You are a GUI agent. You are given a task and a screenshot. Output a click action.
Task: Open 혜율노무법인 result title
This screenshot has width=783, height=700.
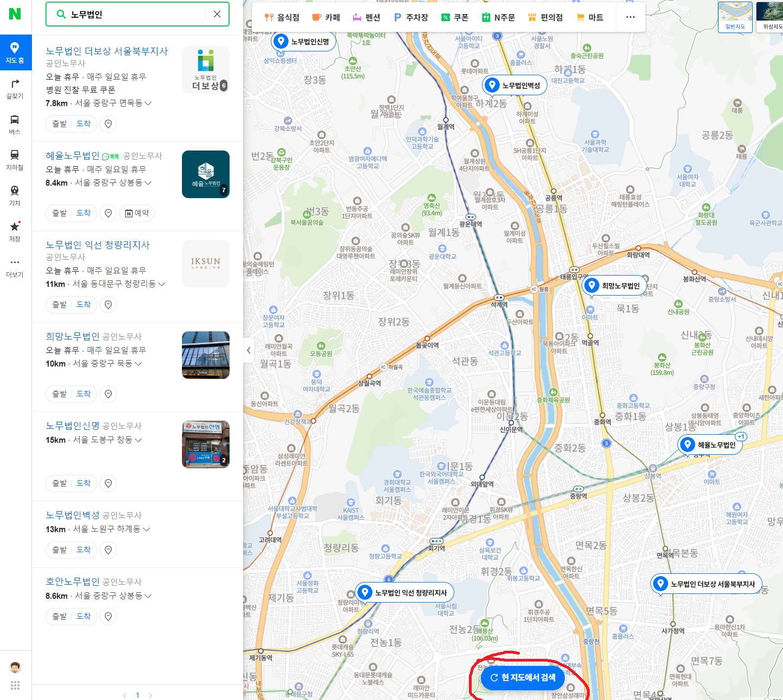[73, 155]
